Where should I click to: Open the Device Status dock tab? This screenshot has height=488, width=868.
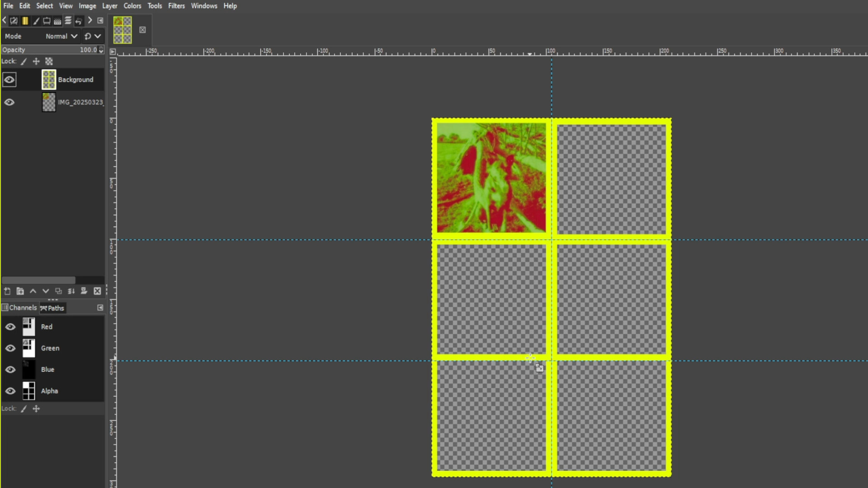pyautogui.click(x=47, y=21)
